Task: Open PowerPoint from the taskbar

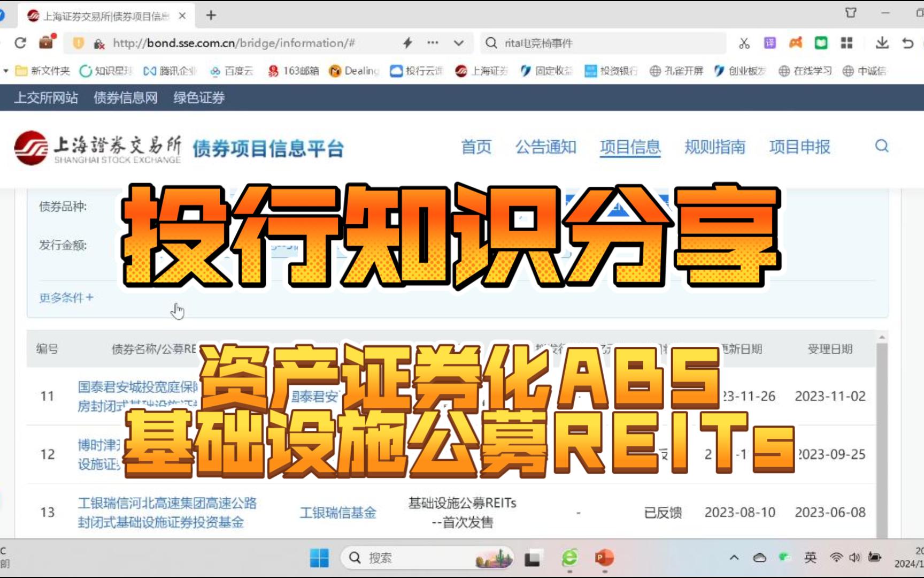Action: 605,558
